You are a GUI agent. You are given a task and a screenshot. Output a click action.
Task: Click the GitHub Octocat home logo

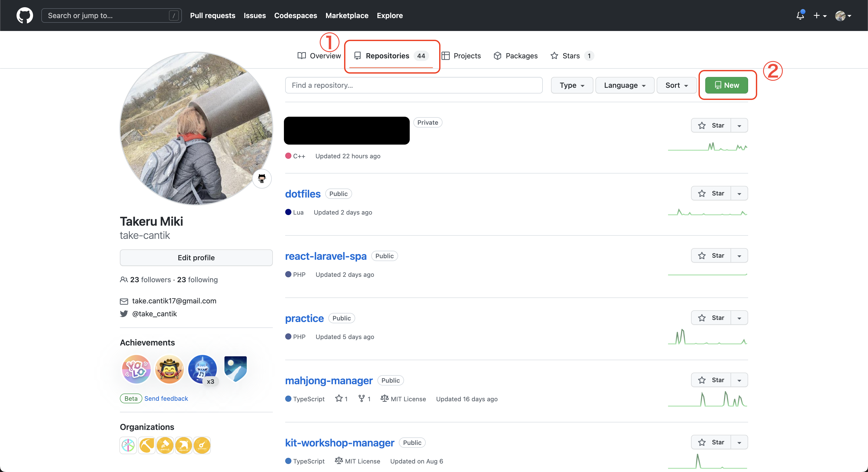pos(25,15)
